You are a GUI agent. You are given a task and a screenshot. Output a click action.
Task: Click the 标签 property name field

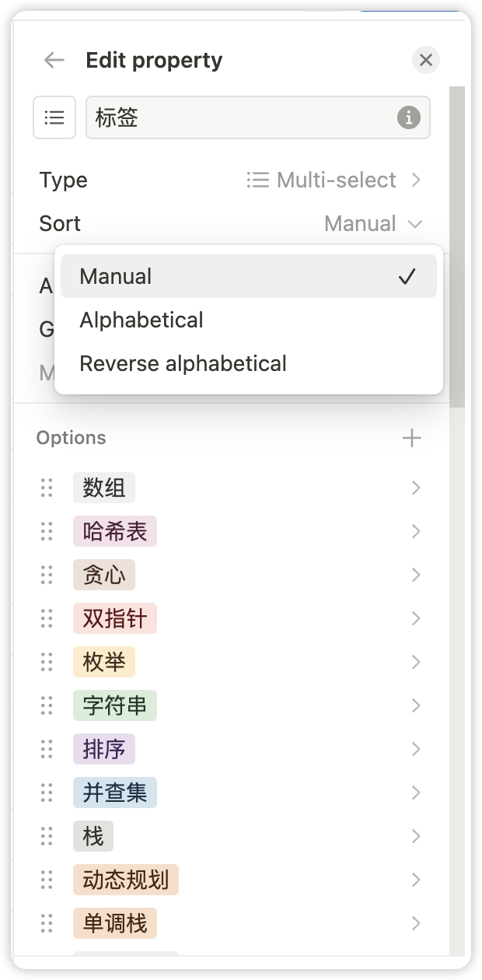241,117
